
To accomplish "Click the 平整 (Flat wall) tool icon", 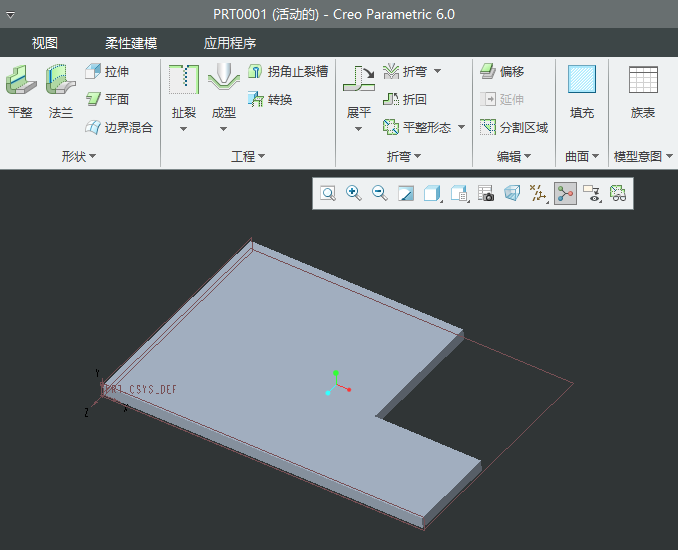I will pos(20,80).
